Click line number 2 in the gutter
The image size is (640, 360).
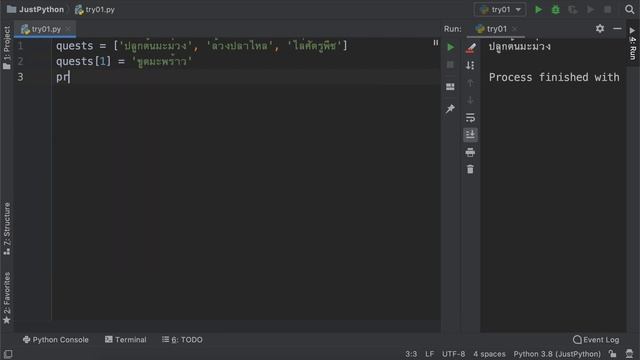[x=20, y=61]
